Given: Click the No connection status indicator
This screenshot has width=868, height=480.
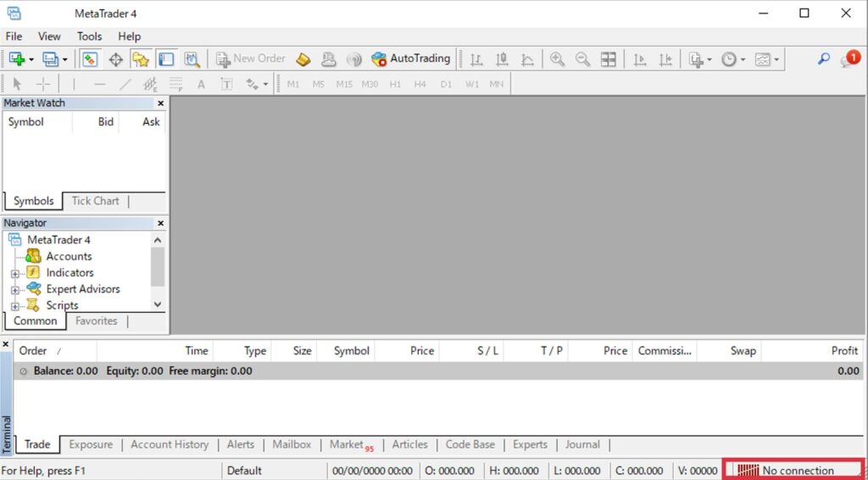Looking at the screenshot, I should click(x=793, y=471).
